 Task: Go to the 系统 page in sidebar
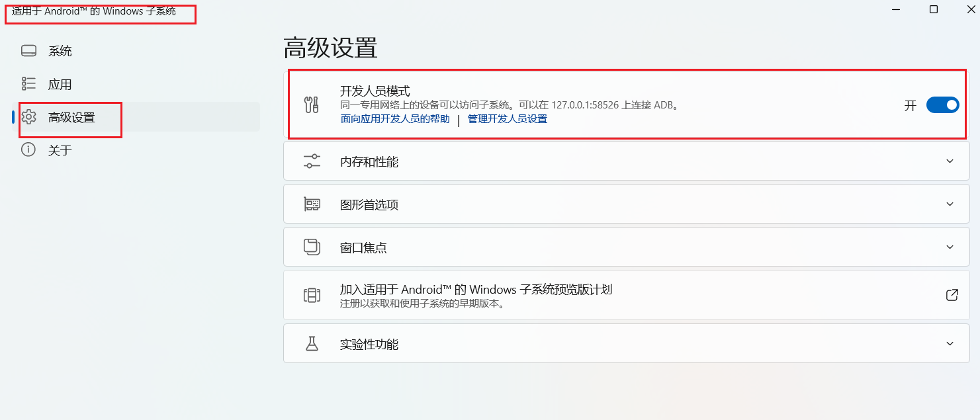pyautogui.click(x=60, y=51)
